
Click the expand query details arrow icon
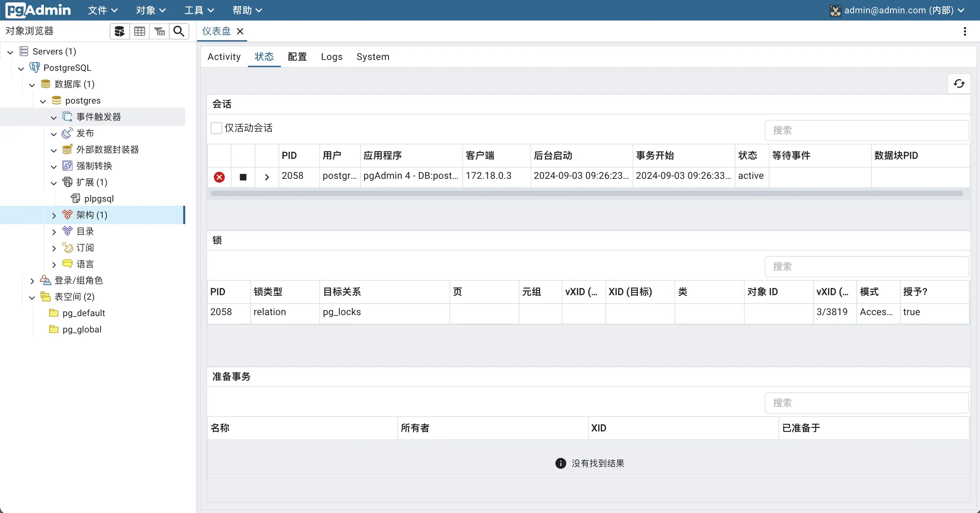(x=266, y=176)
